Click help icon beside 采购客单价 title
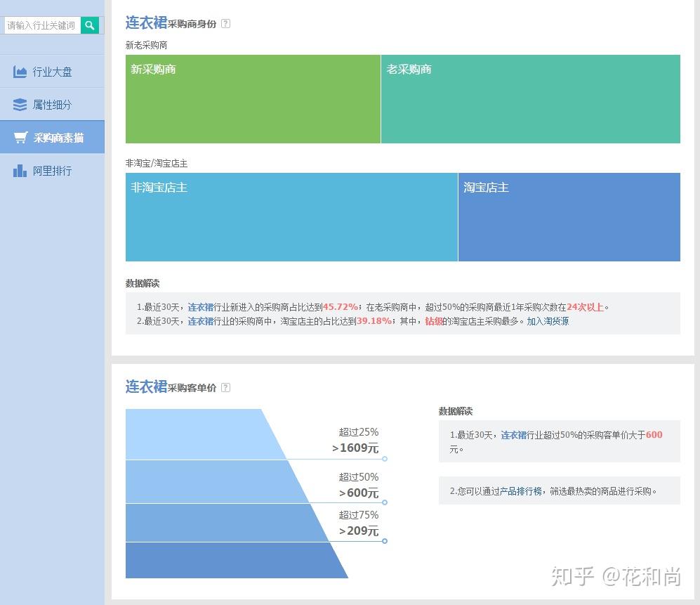This screenshot has height=605, width=700. click(226, 387)
